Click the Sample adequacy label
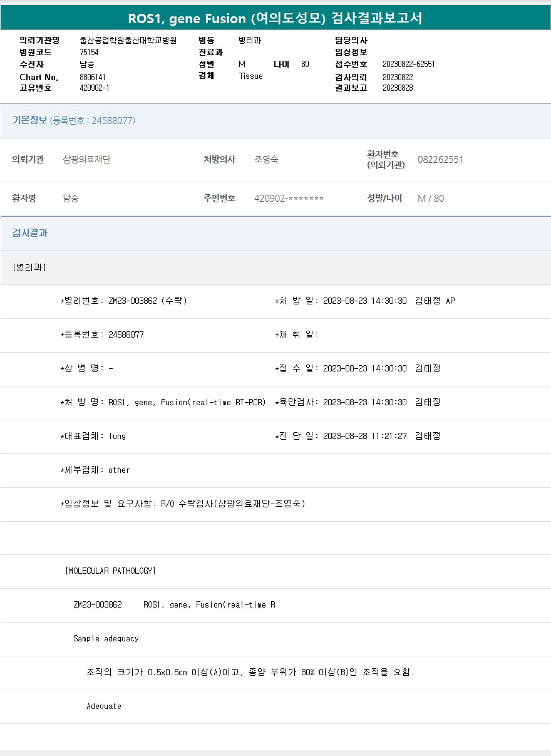 click(106, 639)
